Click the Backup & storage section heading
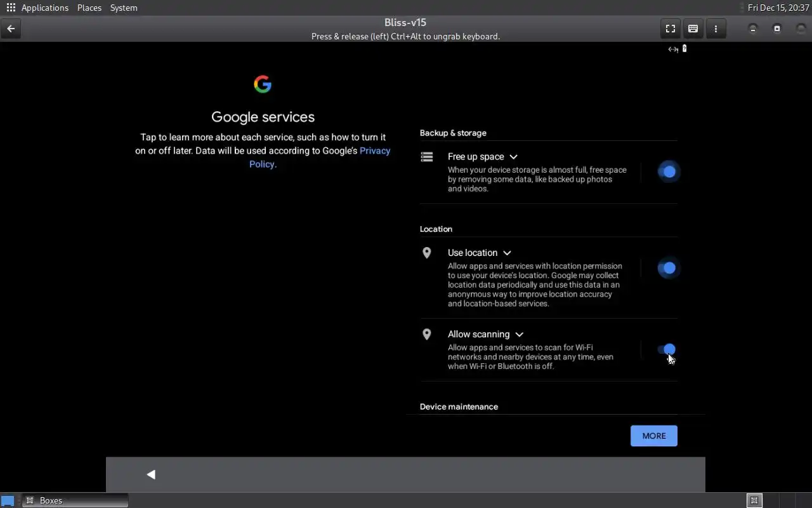The image size is (812, 508). pos(453,133)
